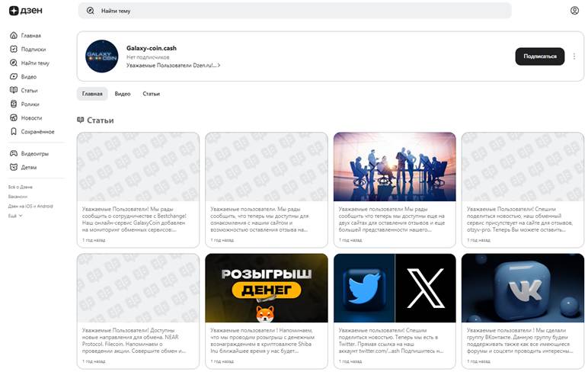
Task: Click the Статьи section heading icon
Action: point(80,120)
